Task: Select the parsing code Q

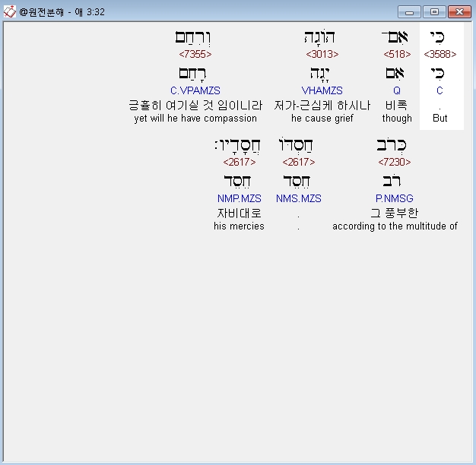Action: pyautogui.click(x=397, y=90)
